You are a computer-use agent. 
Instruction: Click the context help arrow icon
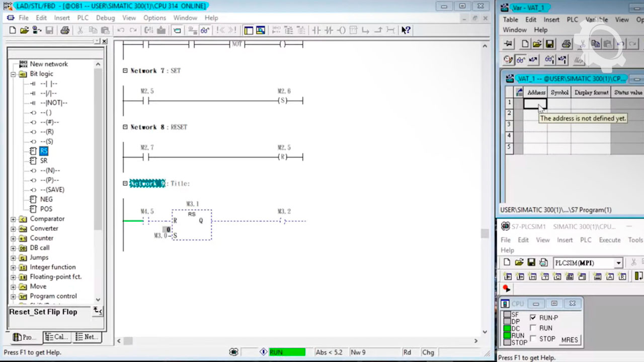point(406,31)
